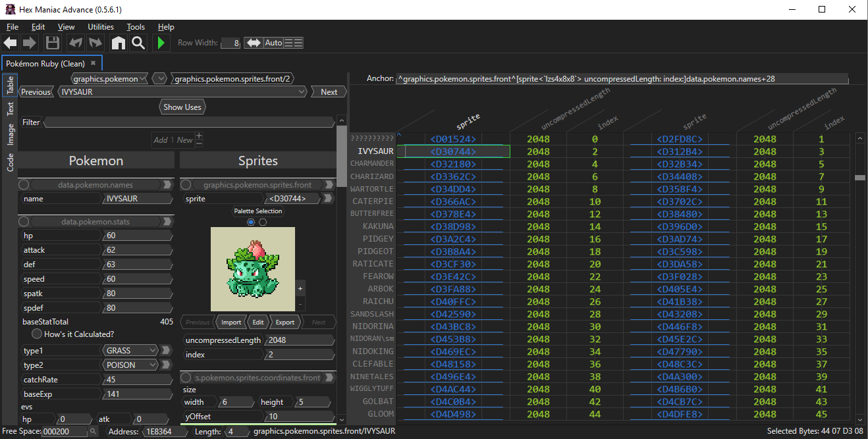Jump to sprites.coordinates.front table arrow

pos(330,378)
